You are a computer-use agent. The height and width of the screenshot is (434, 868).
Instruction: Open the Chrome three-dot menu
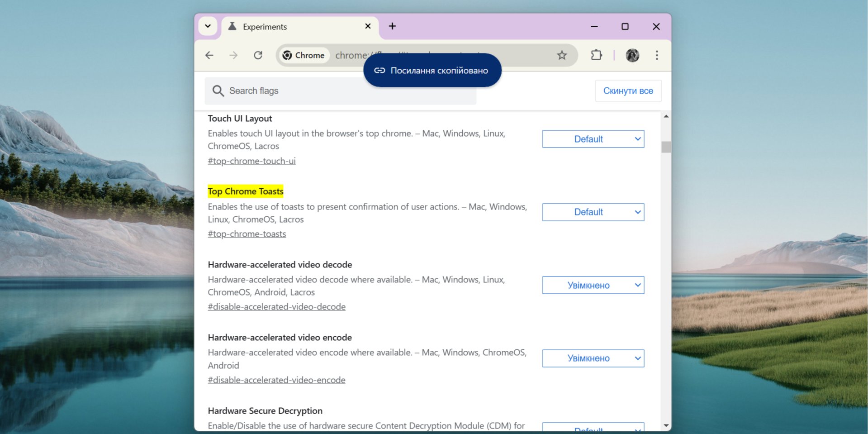(x=657, y=55)
